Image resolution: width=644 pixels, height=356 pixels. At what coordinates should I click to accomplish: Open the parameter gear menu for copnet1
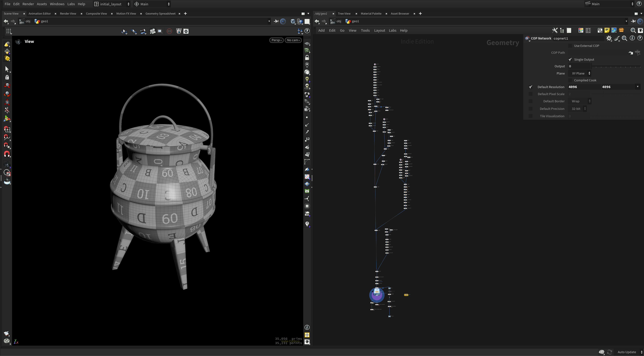click(x=609, y=39)
